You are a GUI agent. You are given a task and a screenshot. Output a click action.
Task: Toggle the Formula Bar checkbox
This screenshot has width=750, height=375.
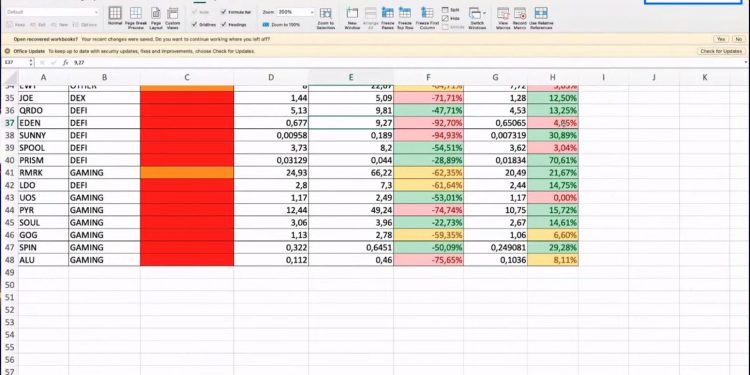pyautogui.click(x=237, y=12)
